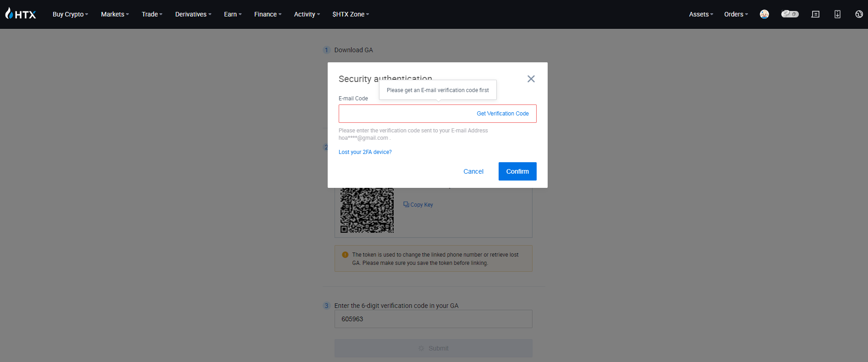The height and width of the screenshot is (362, 868).
Task: Click the 'Download GA' step heading
Action: point(353,50)
